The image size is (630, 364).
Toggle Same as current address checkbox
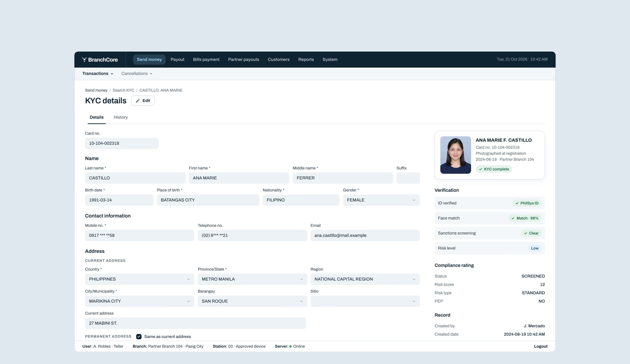pyautogui.click(x=139, y=336)
